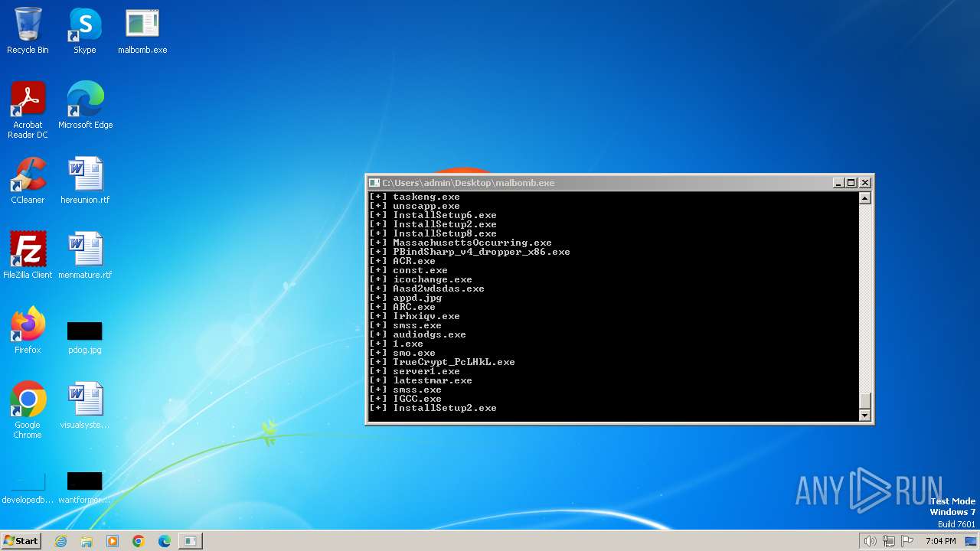Screen dimensions: 980x551
Task: Select the Skype desktop shortcut
Action: pos(85,31)
